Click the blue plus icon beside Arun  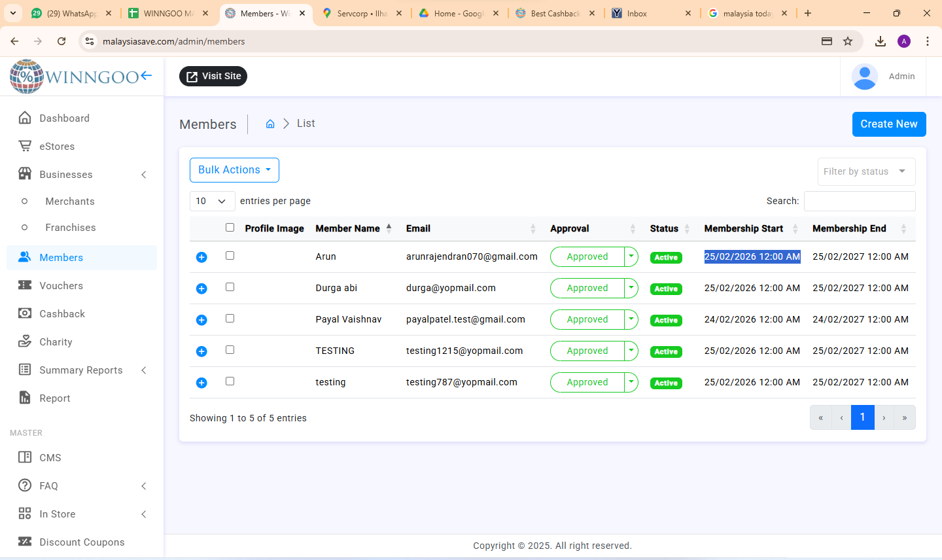[201, 257]
